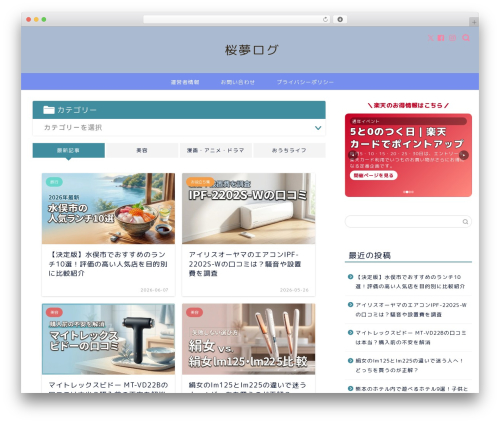
Task: Show the previous slide in the Rakuten carousel
Action: [x=352, y=155]
